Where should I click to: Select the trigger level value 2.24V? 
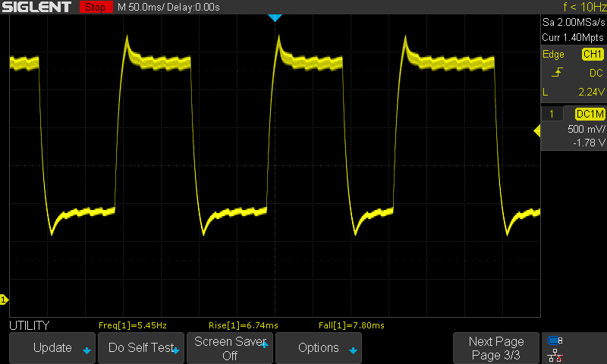coord(591,92)
